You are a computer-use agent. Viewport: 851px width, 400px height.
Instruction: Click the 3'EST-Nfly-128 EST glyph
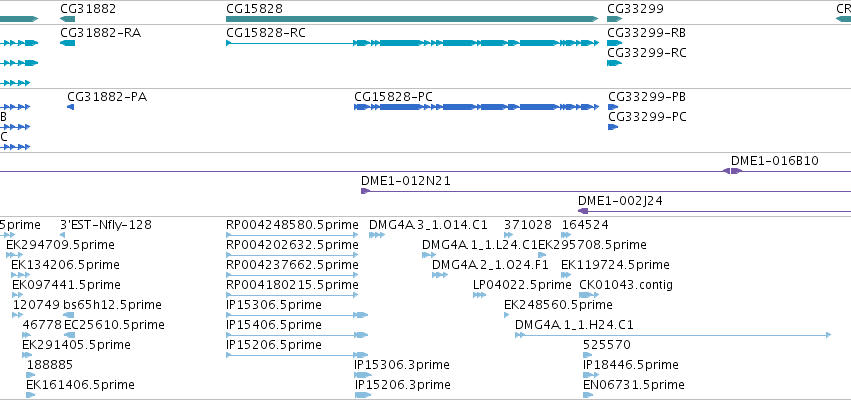[62, 235]
